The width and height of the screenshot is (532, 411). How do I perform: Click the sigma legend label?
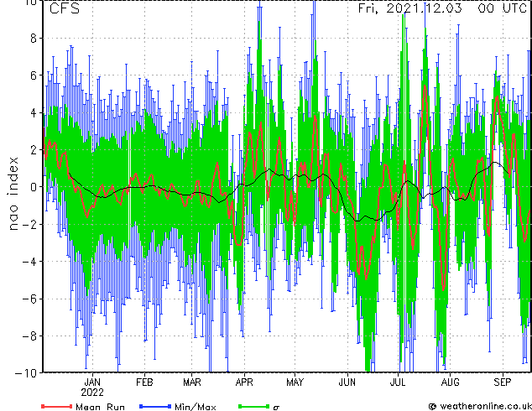(x=276, y=407)
